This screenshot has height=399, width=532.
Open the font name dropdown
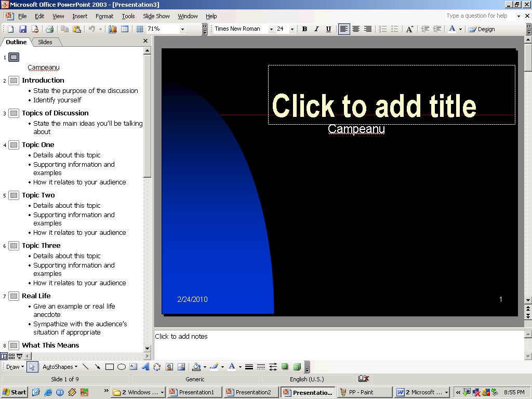pyautogui.click(x=271, y=29)
